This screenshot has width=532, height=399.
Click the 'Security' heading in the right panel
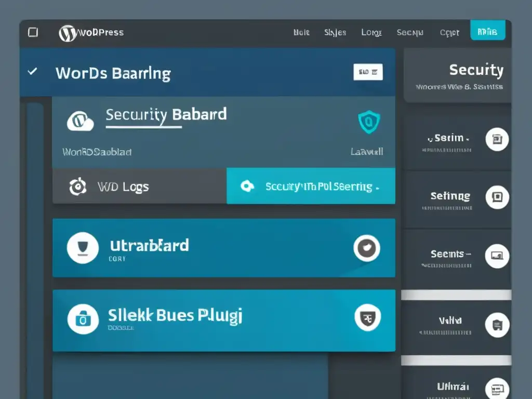[476, 70]
